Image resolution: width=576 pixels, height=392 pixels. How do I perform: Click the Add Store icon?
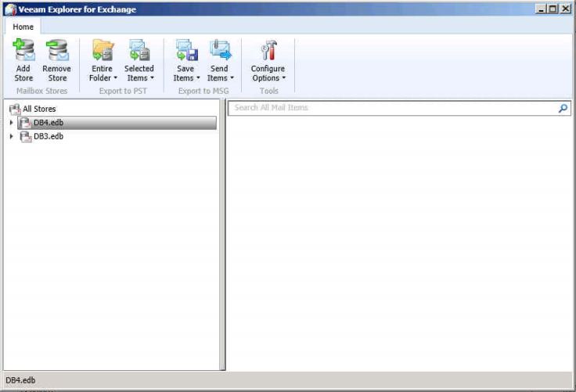pyautogui.click(x=24, y=50)
